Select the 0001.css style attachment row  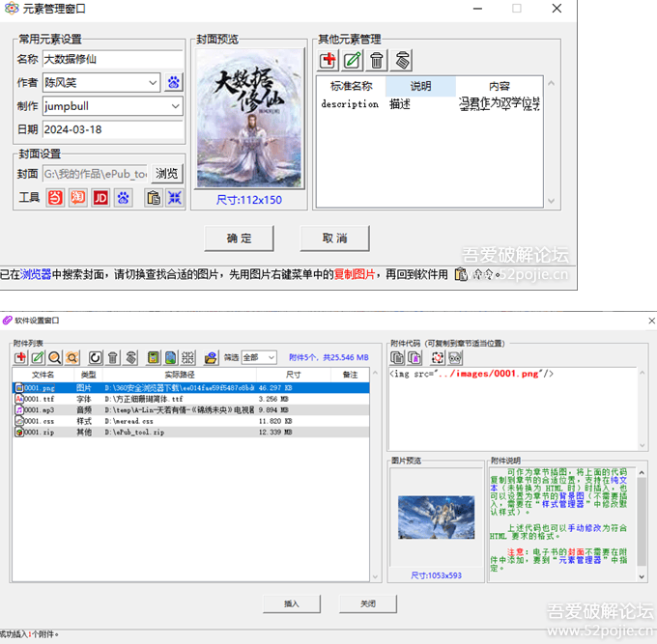click(x=191, y=421)
